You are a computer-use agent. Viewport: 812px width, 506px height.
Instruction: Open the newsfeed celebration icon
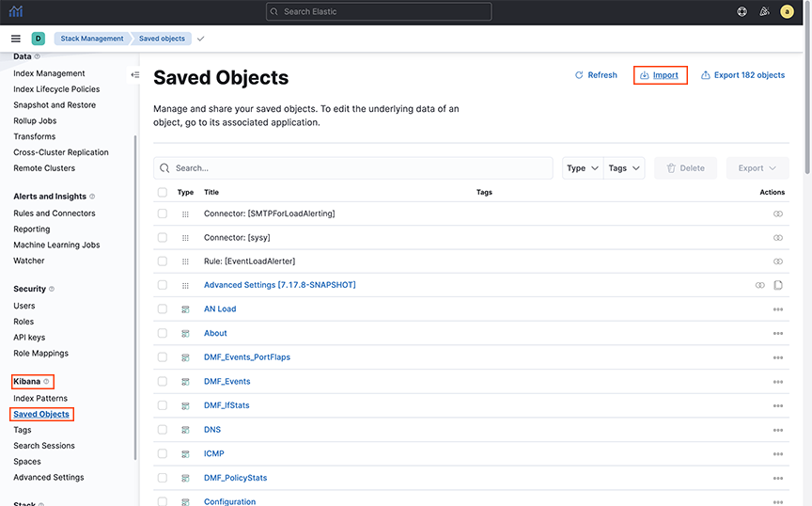764,11
